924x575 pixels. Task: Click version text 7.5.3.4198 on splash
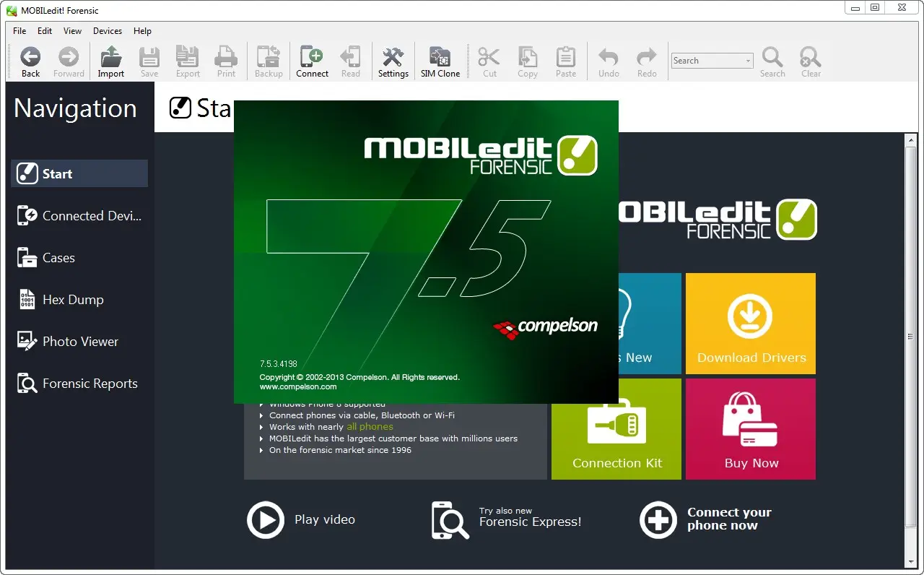(x=279, y=364)
